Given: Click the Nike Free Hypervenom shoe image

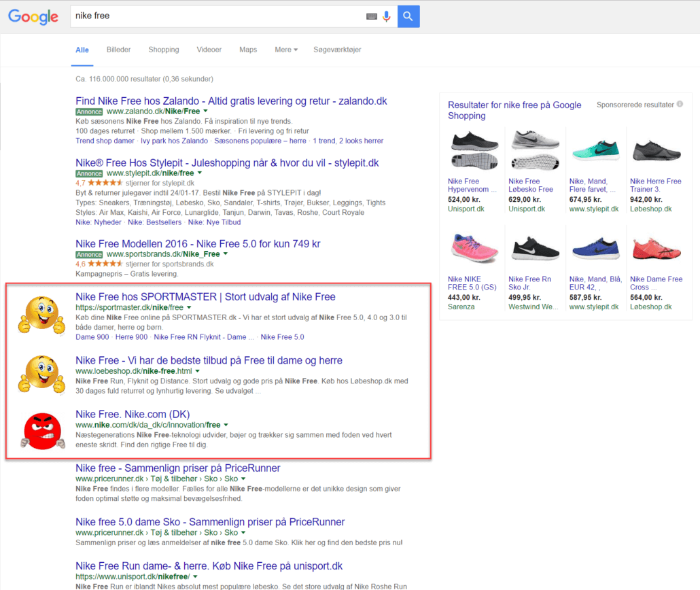Looking at the screenshot, I should pyautogui.click(x=474, y=150).
